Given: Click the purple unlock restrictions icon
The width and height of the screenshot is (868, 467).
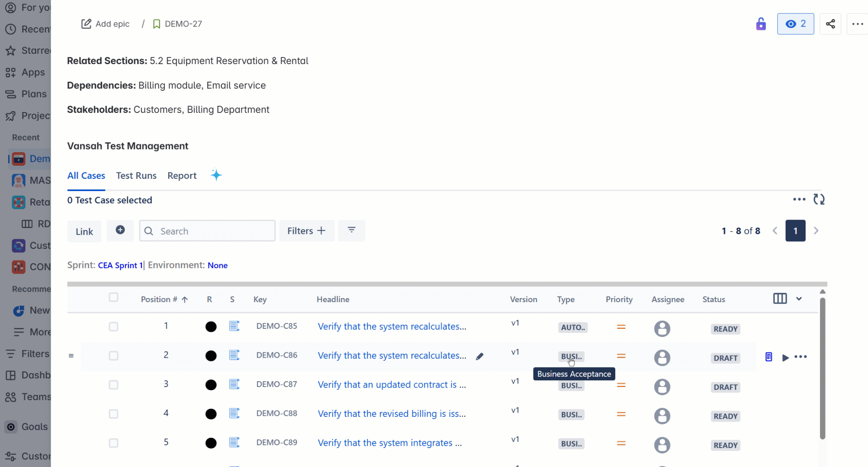Looking at the screenshot, I should (x=761, y=24).
